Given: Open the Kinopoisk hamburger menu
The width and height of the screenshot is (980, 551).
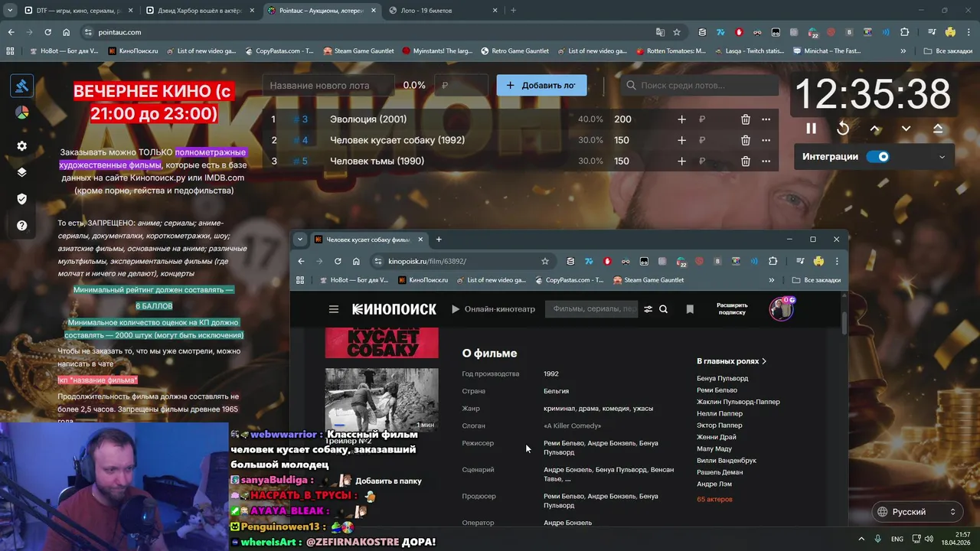Looking at the screenshot, I should pyautogui.click(x=334, y=309).
